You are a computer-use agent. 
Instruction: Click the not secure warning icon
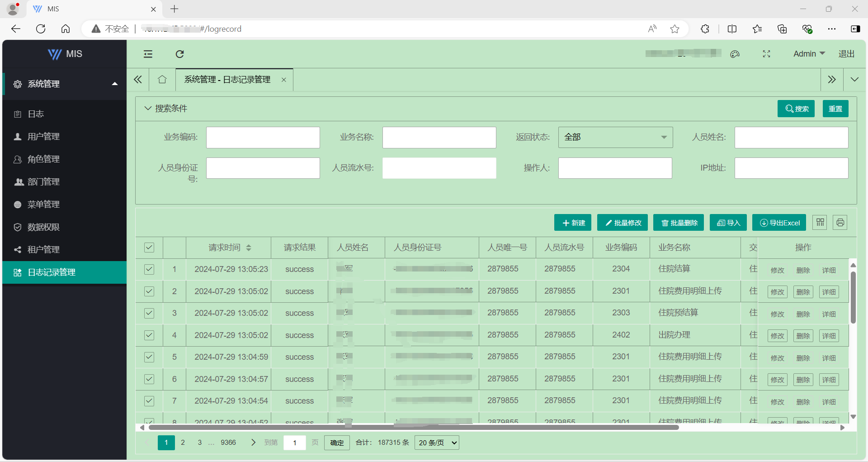96,29
